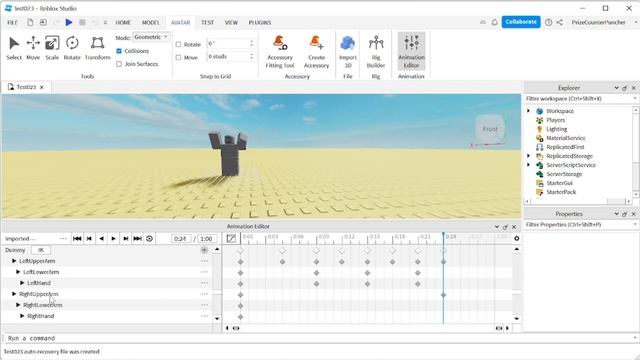Expand the LeftLowerArm track

coord(18,272)
